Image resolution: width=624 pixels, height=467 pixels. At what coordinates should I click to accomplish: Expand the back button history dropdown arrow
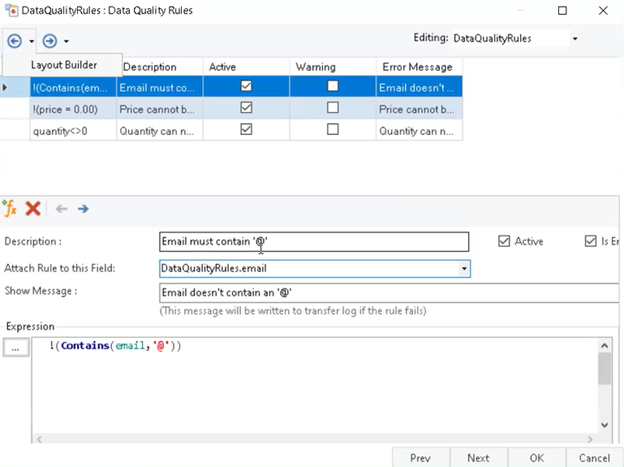coord(31,42)
